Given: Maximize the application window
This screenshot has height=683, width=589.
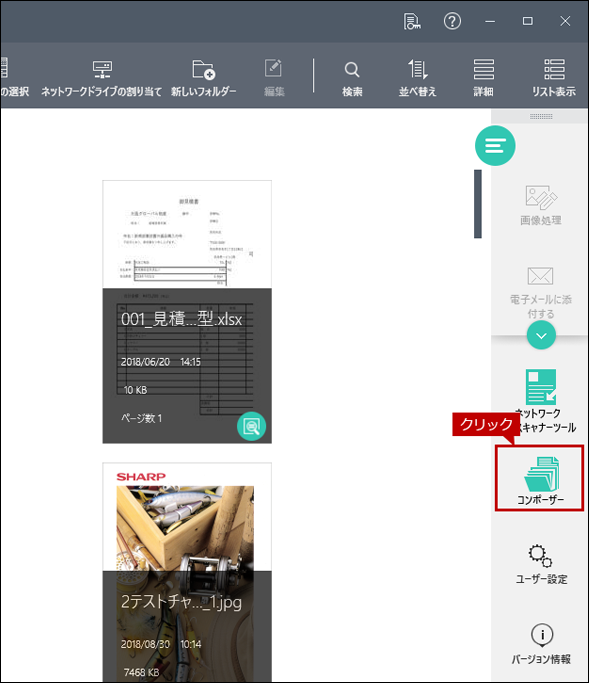Looking at the screenshot, I should pos(528,21).
